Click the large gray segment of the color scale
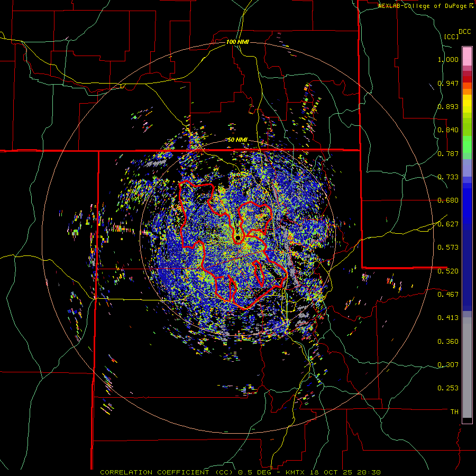The height and width of the screenshot is (476, 476). 467,368
